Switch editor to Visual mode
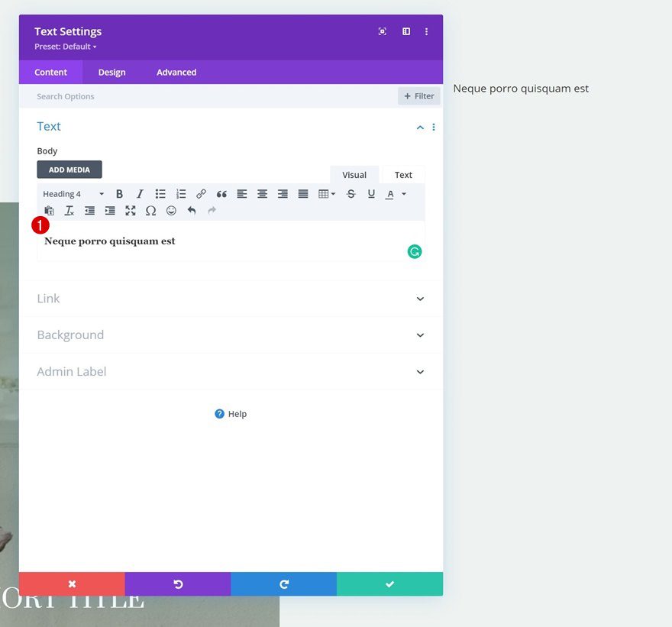The height and width of the screenshot is (627, 672). (354, 174)
